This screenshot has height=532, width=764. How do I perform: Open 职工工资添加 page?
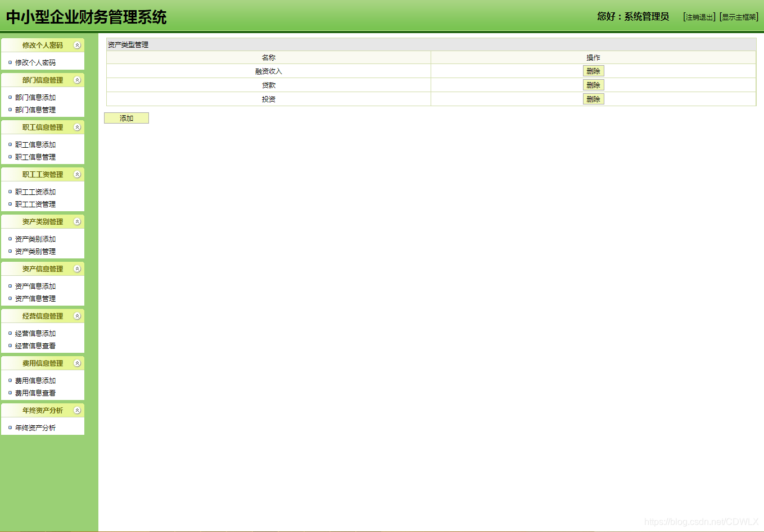pos(35,192)
